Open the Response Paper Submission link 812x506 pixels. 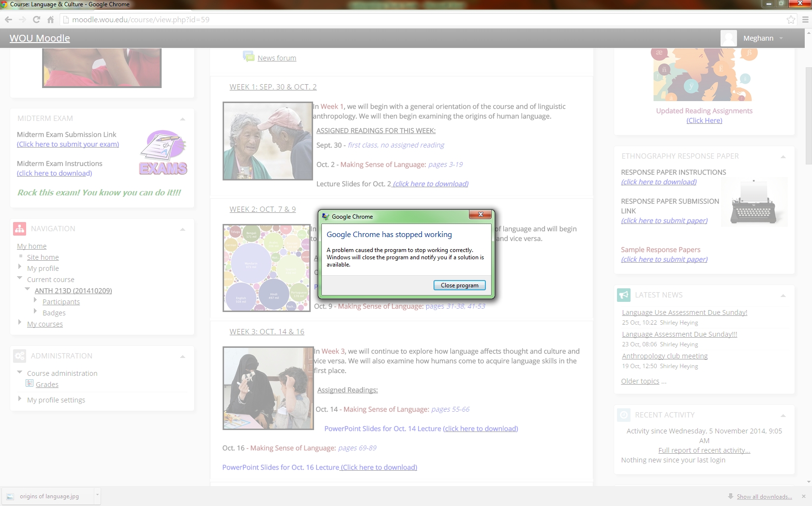pos(664,221)
